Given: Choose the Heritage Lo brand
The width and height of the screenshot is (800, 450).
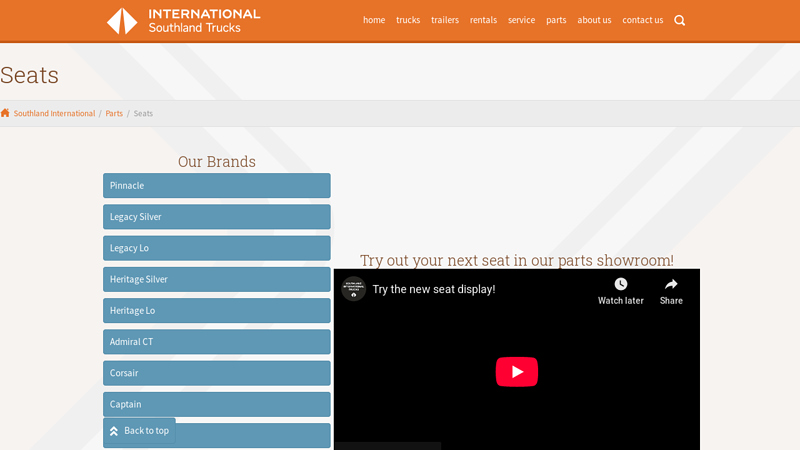Looking at the screenshot, I should [x=216, y=311].
